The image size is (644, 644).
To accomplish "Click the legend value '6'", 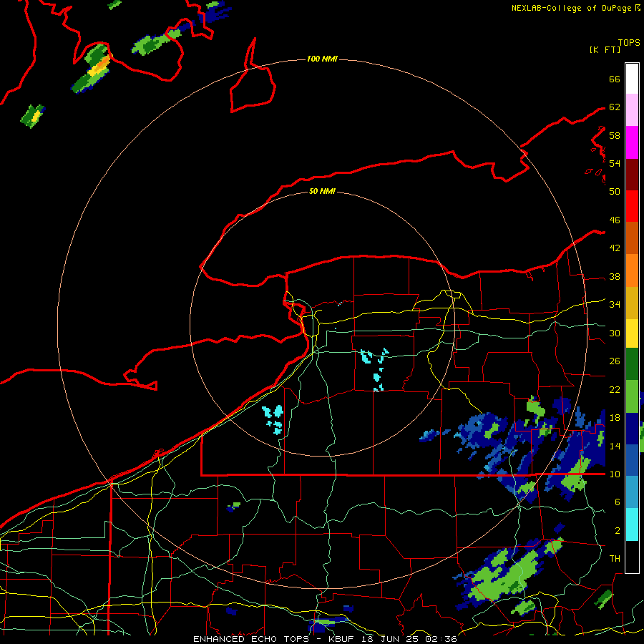I will [618, 502].
